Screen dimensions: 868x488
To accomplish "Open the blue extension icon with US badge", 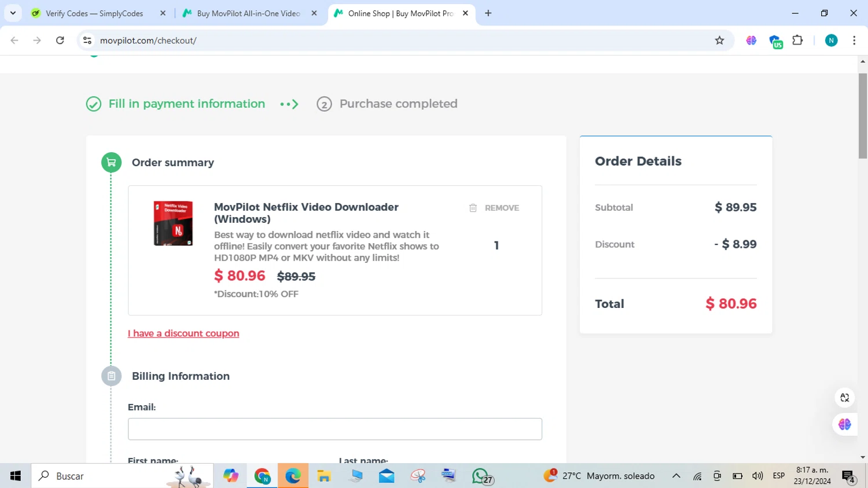I will coord(775,41).
